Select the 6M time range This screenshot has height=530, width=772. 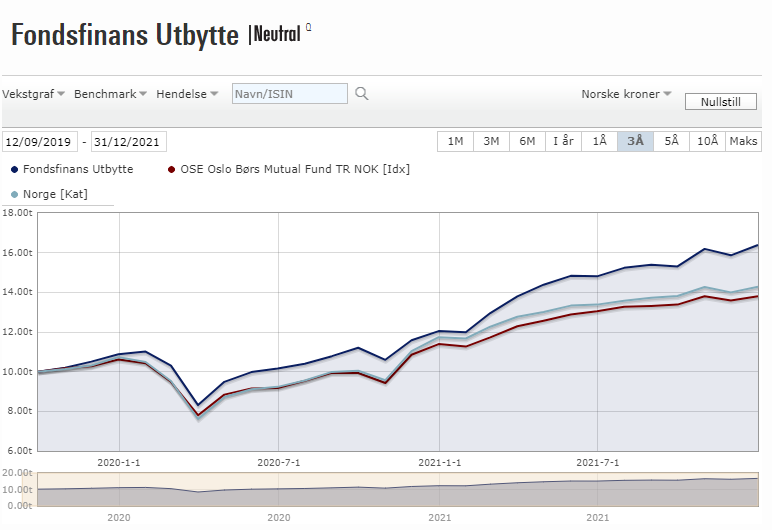(527, 141)
